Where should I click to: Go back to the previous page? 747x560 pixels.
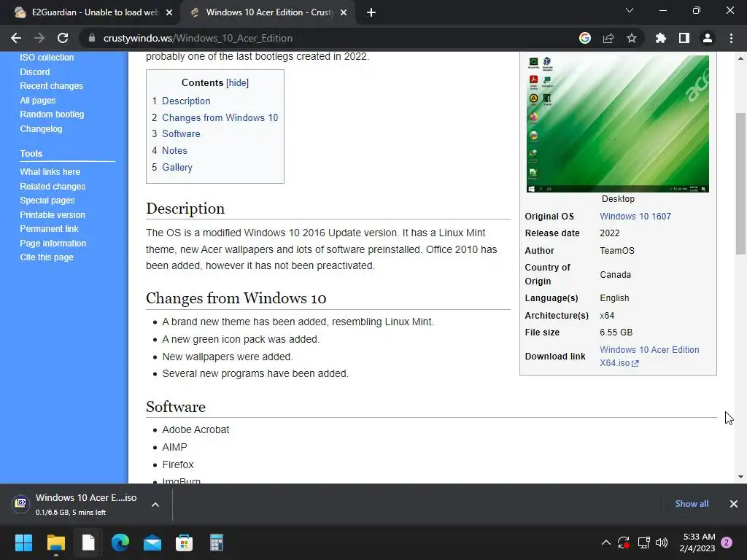(16, 38)
